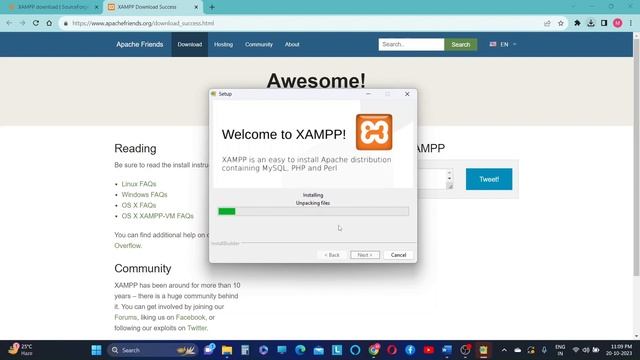
Task: Open the Windows Start menu
Action: pyautogui.click(x=96, y=350)
